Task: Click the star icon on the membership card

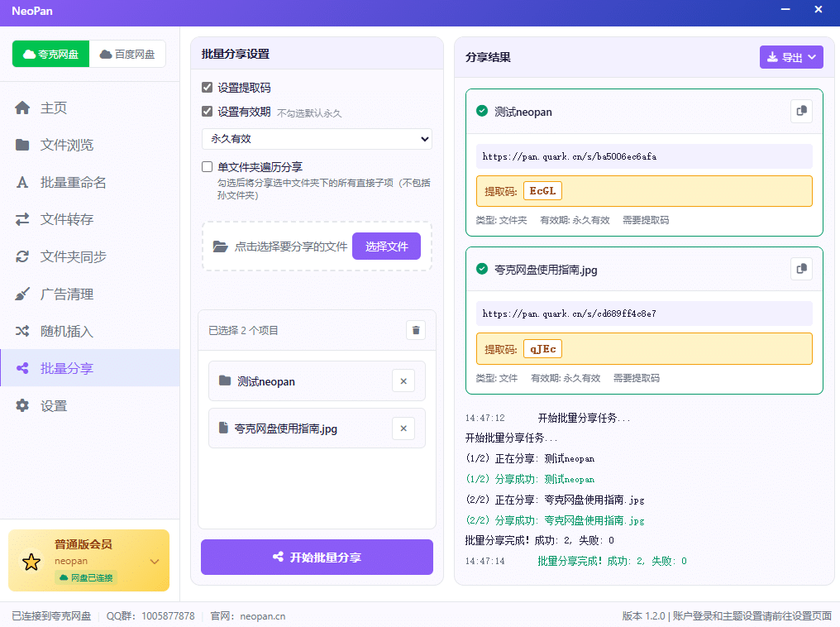Action: point(31,562)
